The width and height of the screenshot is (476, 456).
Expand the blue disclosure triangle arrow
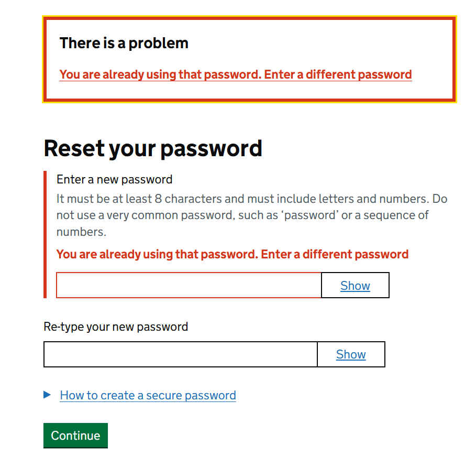click(48, 395)
